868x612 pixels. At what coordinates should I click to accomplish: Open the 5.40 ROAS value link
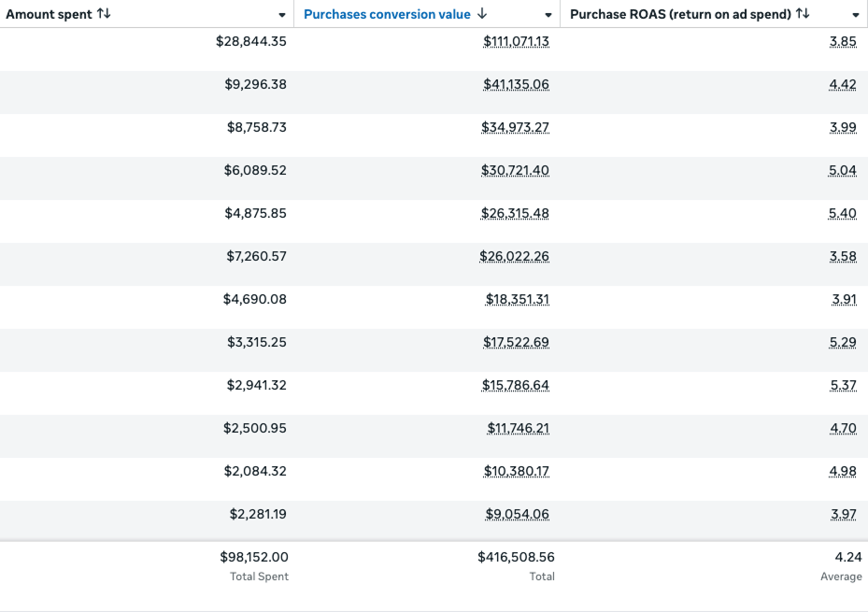[843, 214]
